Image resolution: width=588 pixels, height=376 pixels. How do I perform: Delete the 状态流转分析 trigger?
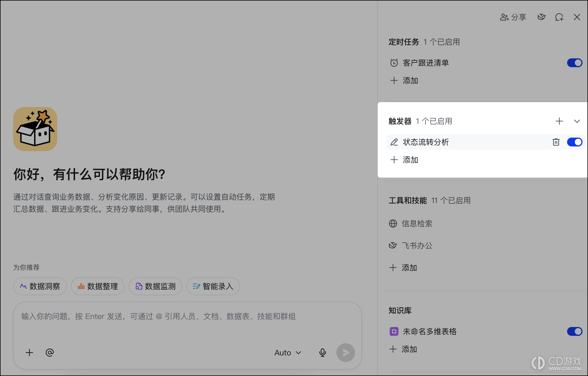coord(556,142)
